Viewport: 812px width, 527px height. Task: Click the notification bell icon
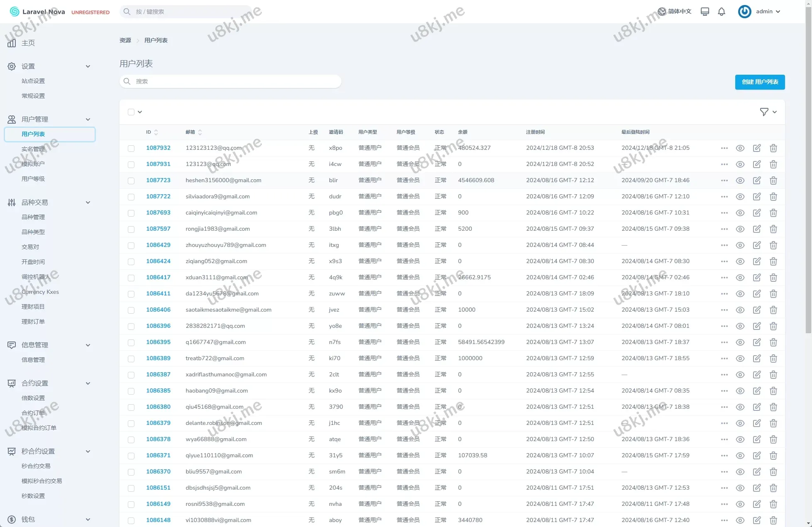[x=722, y=12]
